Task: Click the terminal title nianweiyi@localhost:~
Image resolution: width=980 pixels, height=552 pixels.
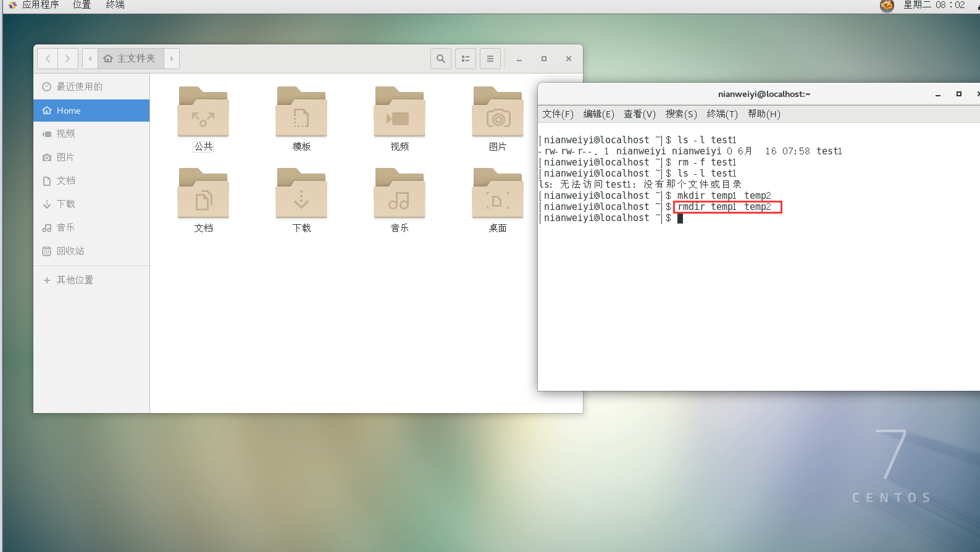Action: [764, 94]
